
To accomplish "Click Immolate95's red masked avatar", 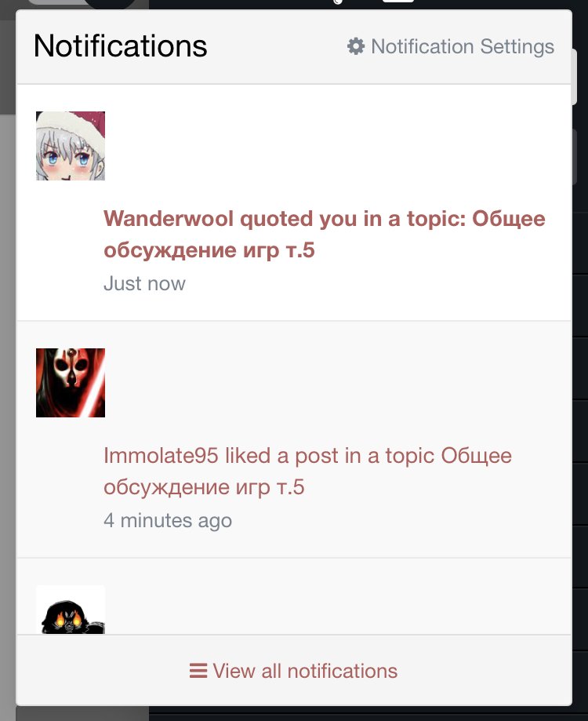I will pos(71,383).
